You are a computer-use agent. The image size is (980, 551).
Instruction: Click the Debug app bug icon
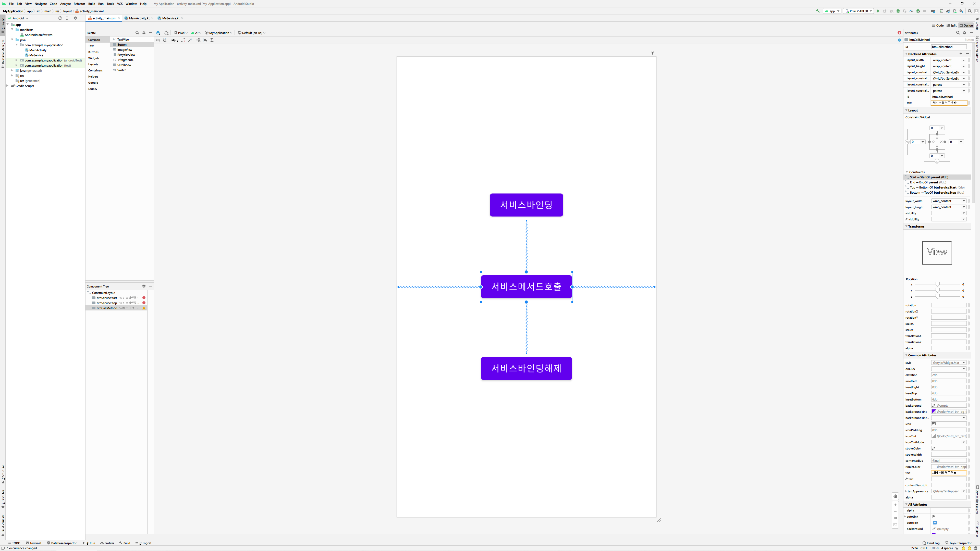tap(898, 11)
